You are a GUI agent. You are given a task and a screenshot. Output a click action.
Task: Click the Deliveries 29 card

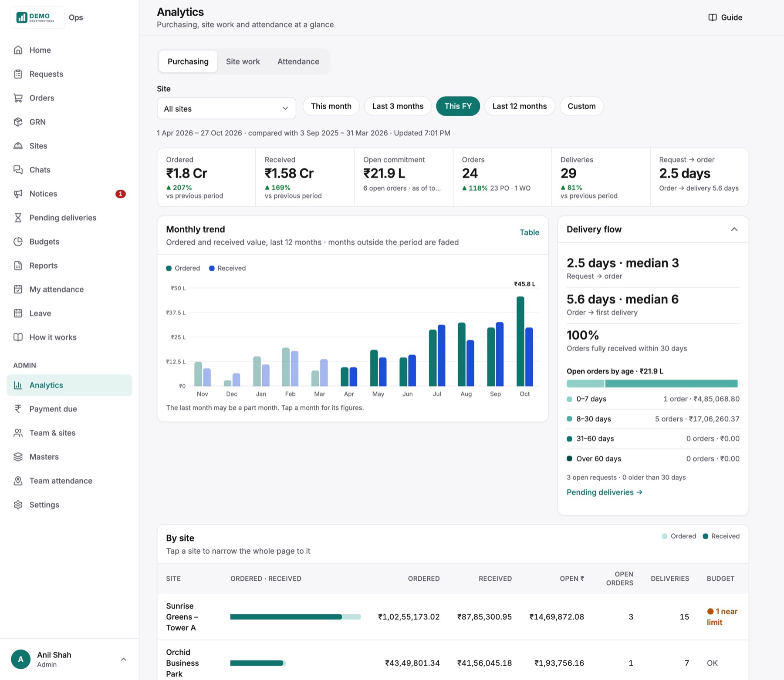(601, 177)
